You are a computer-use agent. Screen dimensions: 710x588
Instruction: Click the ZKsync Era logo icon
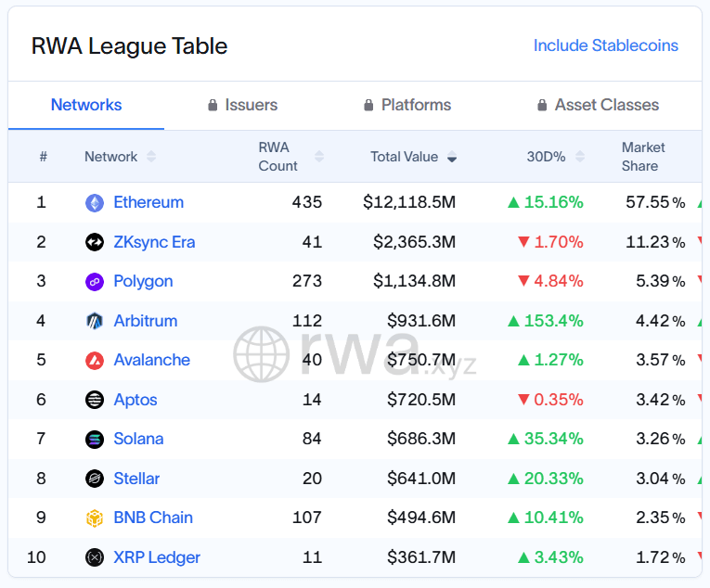click(95, 242)
